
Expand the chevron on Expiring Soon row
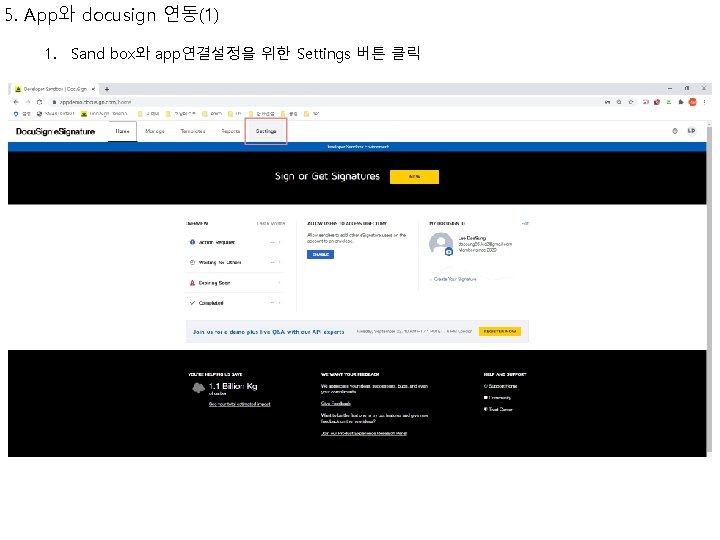click(279, 283)
